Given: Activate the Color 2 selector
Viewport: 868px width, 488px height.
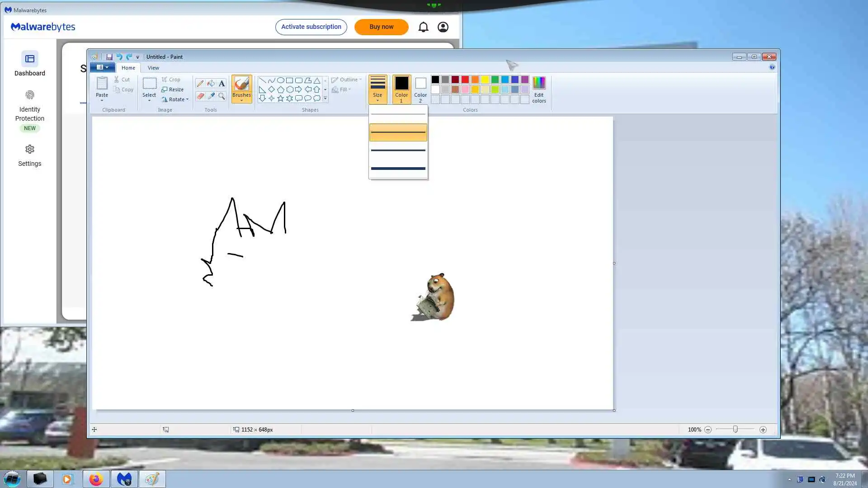Looking at the screenshot, I should pos(420,88).
